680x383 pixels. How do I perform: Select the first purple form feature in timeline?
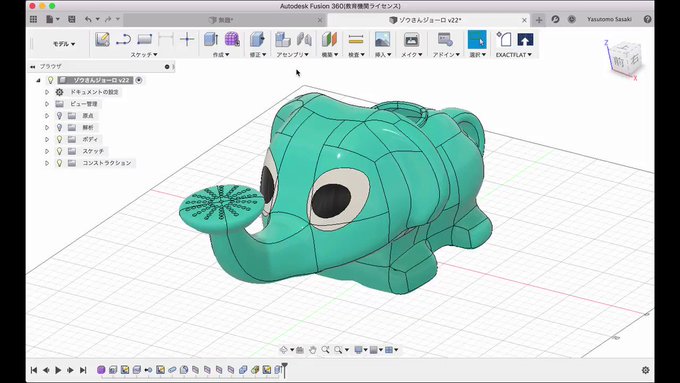click(101, 370)
